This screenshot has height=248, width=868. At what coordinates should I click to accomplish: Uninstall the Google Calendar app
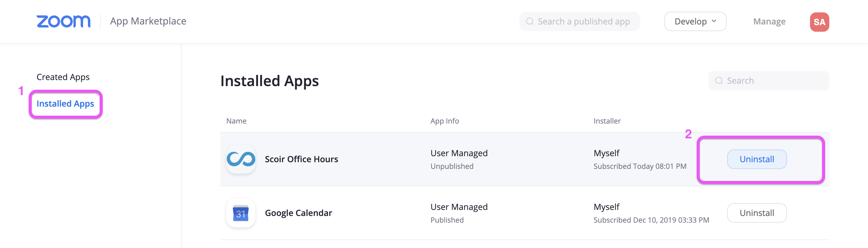(x=757, y=213)
